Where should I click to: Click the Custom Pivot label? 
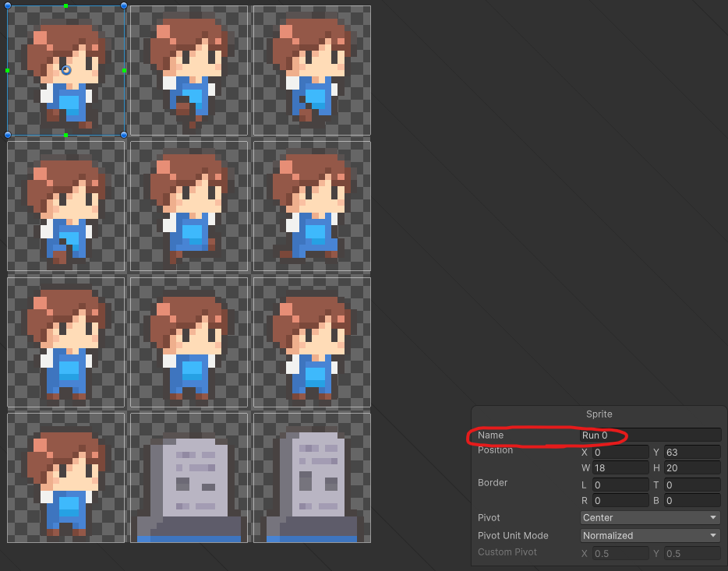point(507,552)
